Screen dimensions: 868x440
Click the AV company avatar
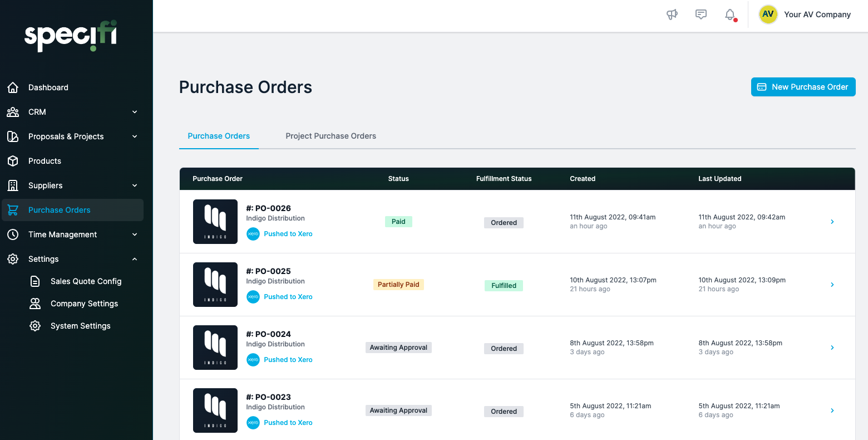[768, 14]
